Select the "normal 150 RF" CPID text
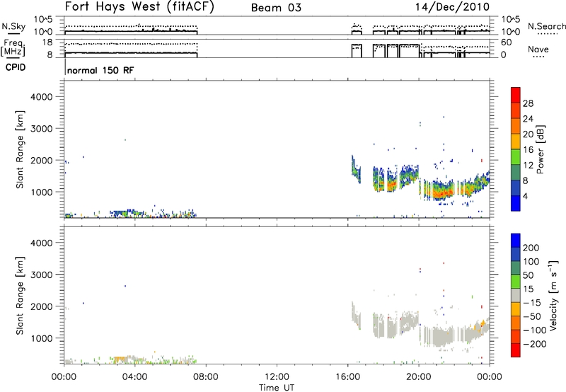This screenshot has height=392, width=566. click(x=100, y=70)
